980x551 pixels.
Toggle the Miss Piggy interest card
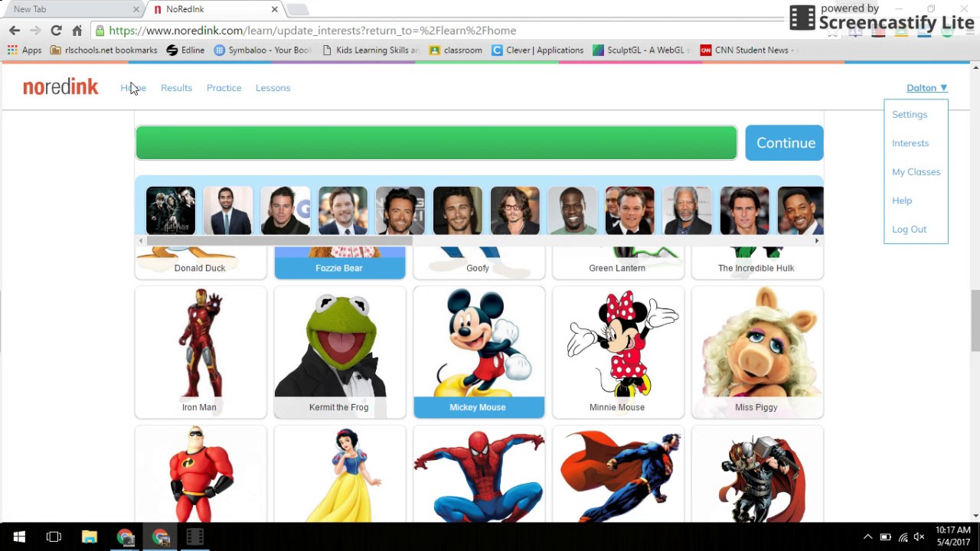(x=758, y=352)
